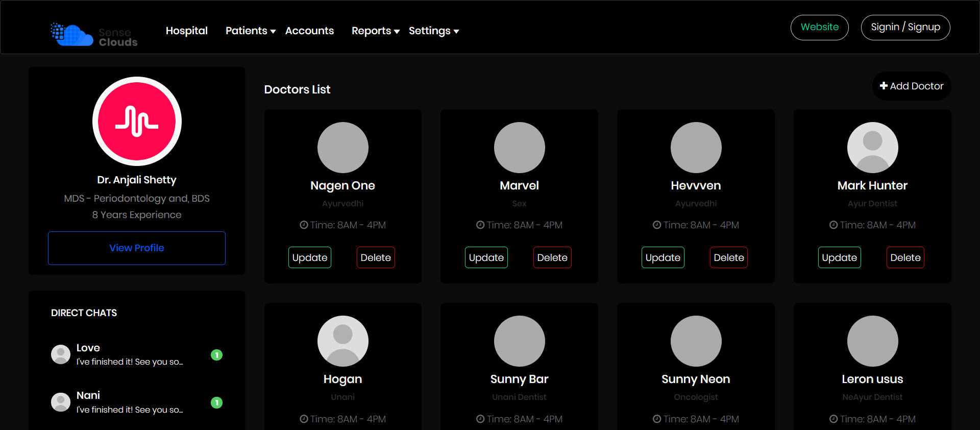Click the Mark Hunter name

tap(873, 185)
